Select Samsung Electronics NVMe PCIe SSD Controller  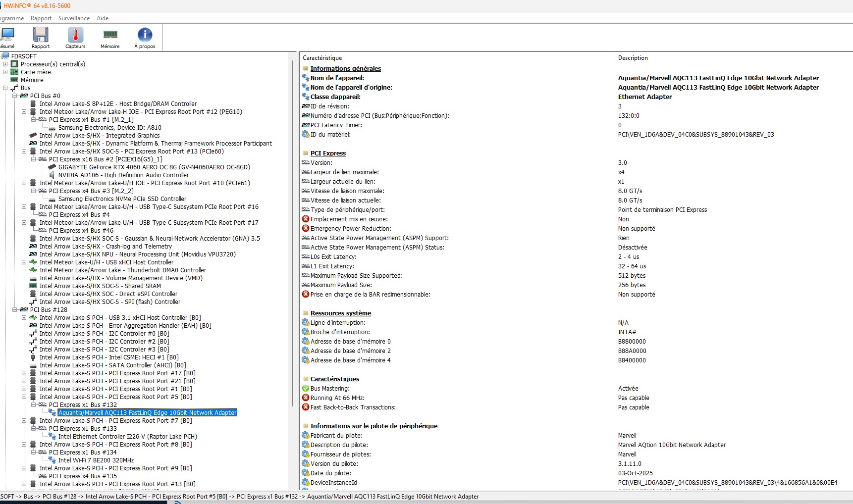(x=122, y=199)
